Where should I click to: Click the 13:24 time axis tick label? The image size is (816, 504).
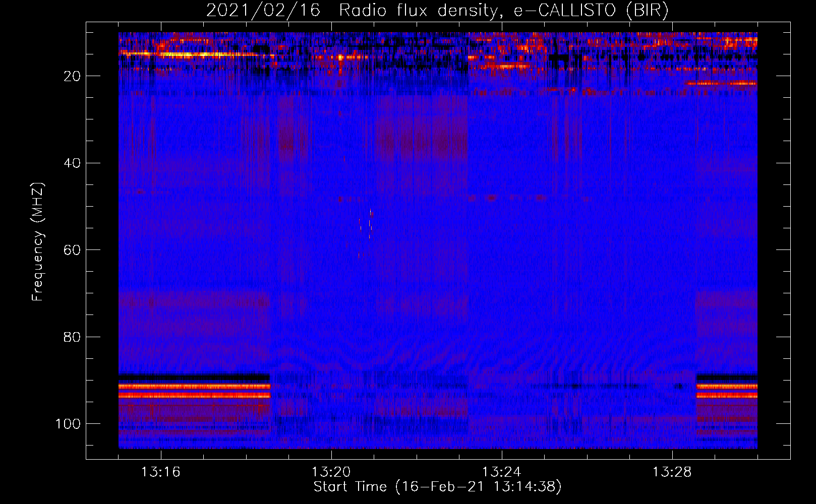point(502,472)
